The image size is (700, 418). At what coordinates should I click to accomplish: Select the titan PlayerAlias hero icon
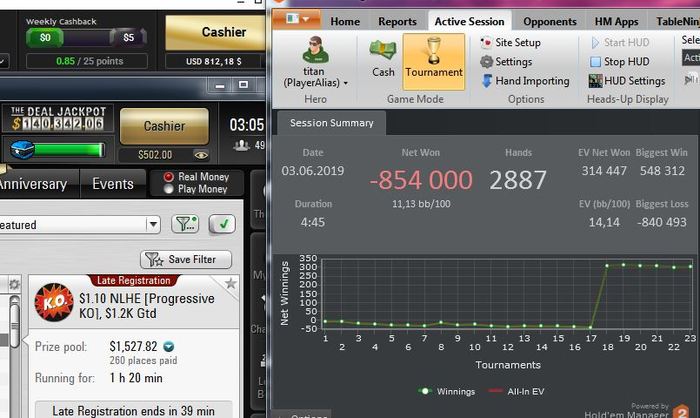point(316,49)
